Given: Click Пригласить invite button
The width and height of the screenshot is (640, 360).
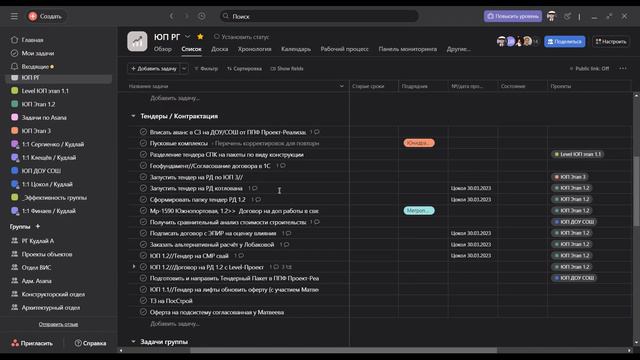Looking at the screenshot, I should (x=32, y=343).
